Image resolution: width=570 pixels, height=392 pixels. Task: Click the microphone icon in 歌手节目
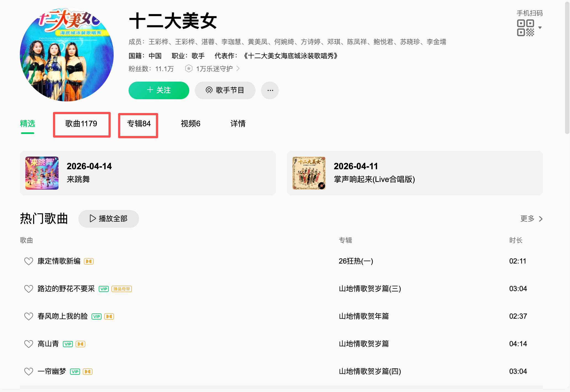click(x=209, y=90)
